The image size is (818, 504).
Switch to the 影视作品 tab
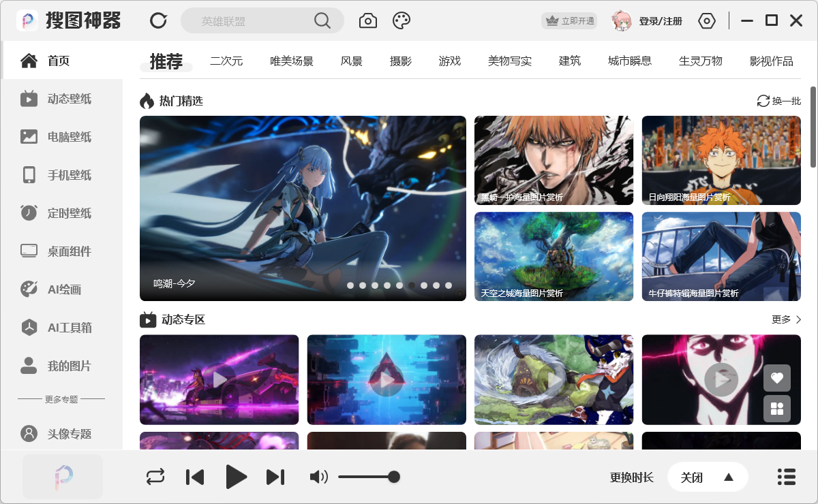point(772,61)
